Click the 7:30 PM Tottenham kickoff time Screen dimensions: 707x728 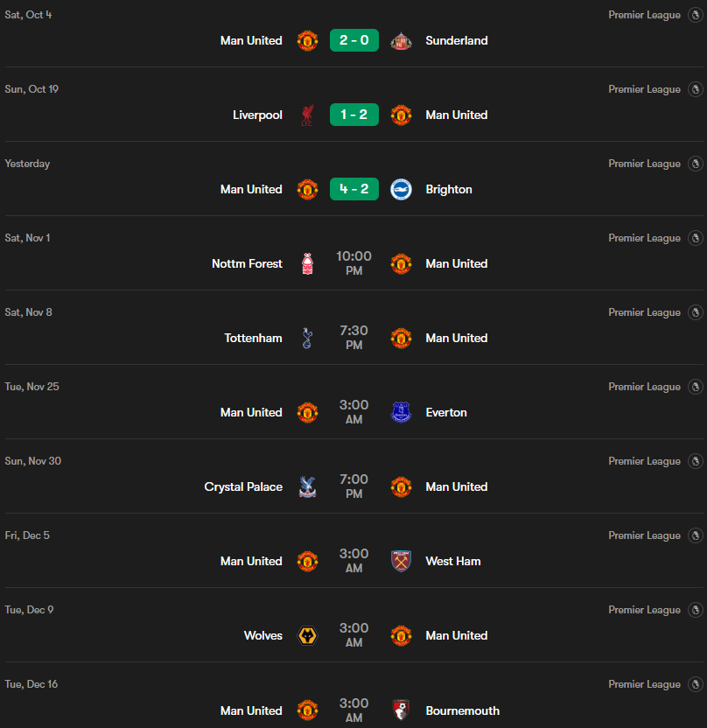(354, 338)
